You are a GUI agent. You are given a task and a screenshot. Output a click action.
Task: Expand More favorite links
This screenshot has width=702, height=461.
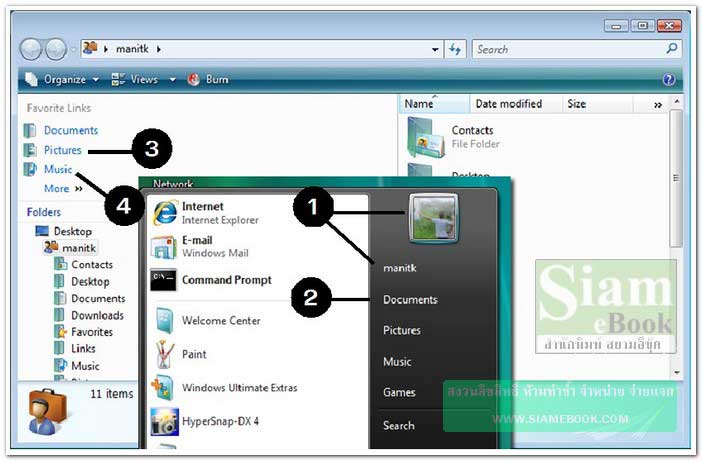pos(63,188)
